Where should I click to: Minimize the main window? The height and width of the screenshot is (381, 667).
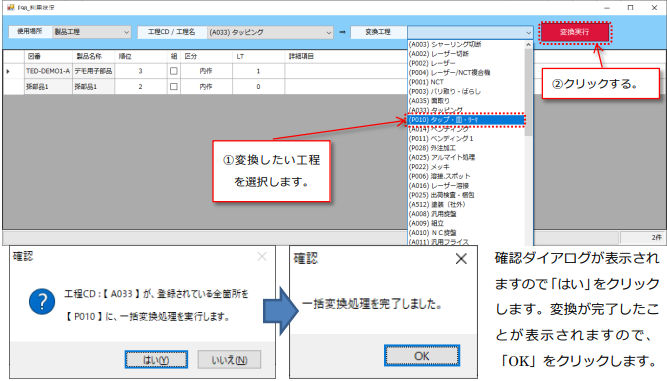pos(607,8)
